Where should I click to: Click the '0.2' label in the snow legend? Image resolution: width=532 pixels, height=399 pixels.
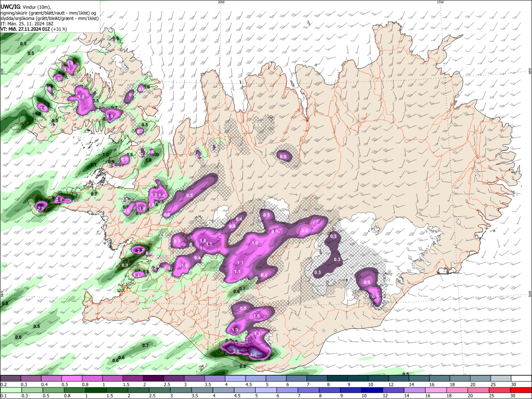[3, 384]
